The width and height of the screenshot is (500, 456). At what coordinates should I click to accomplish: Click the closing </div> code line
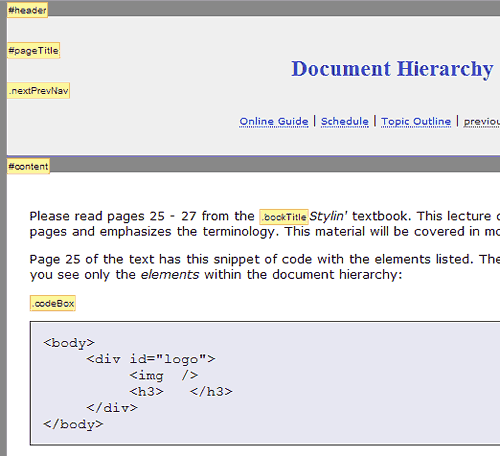click(x=112, y=408)
